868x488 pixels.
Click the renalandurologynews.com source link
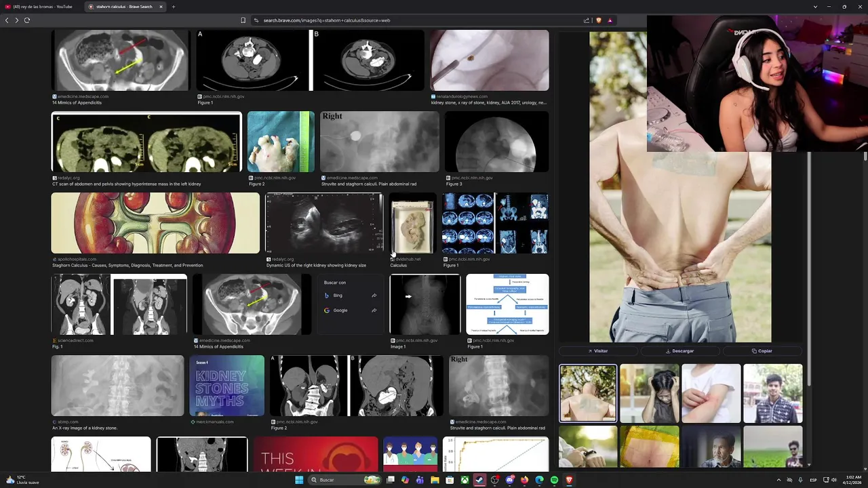point(462,96)
